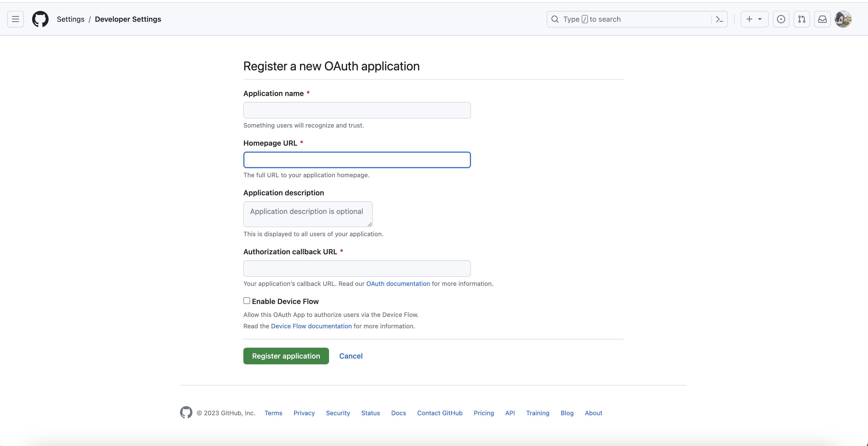
Task: Cancel the OAuth application registration
Action: click(350, 356)
